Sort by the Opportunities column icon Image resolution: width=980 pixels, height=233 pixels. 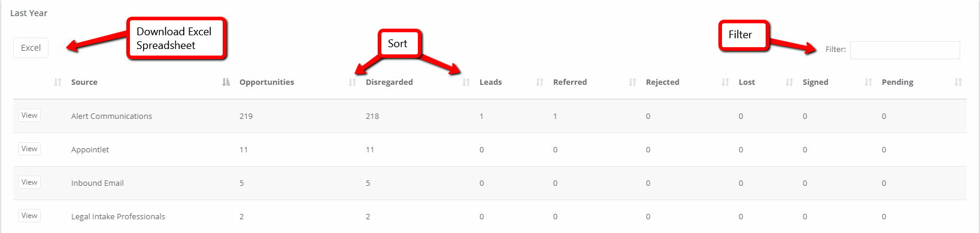point(352,82)
